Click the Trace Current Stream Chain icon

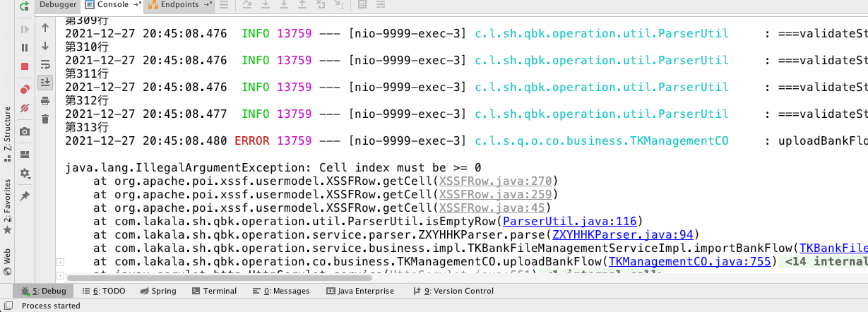[381, 5]
